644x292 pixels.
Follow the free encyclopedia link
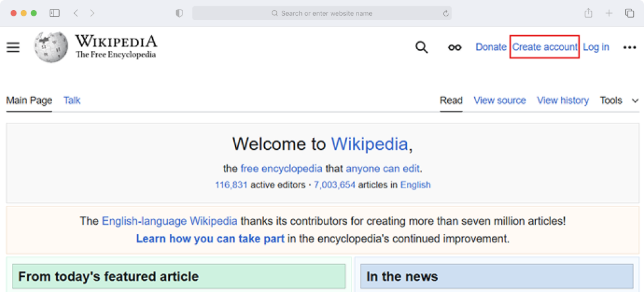point(281,169)
